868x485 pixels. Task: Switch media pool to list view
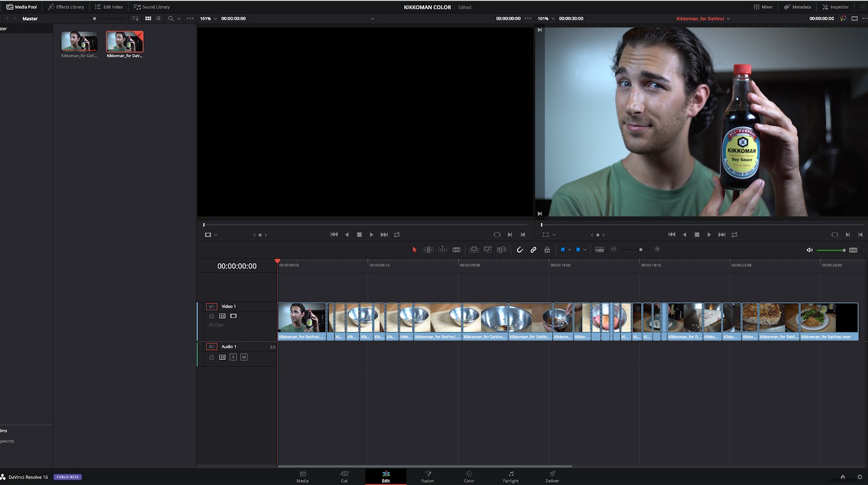pos(158,18)
